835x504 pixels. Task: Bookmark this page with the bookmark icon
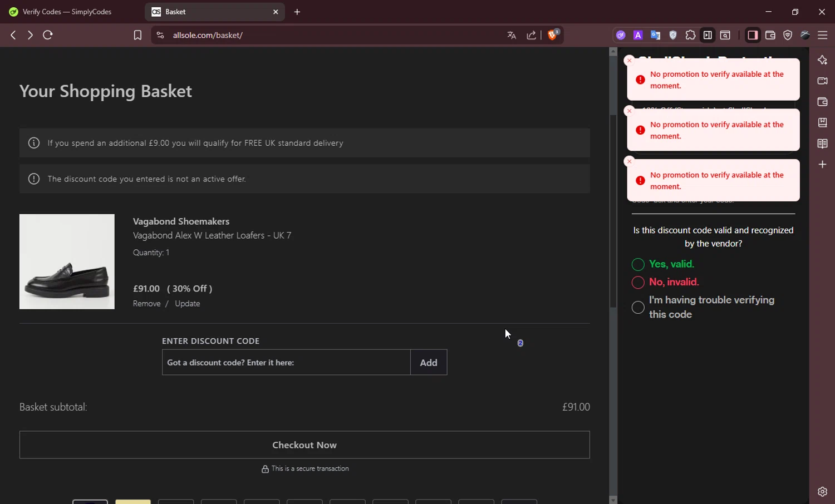(x=137, y=35)
